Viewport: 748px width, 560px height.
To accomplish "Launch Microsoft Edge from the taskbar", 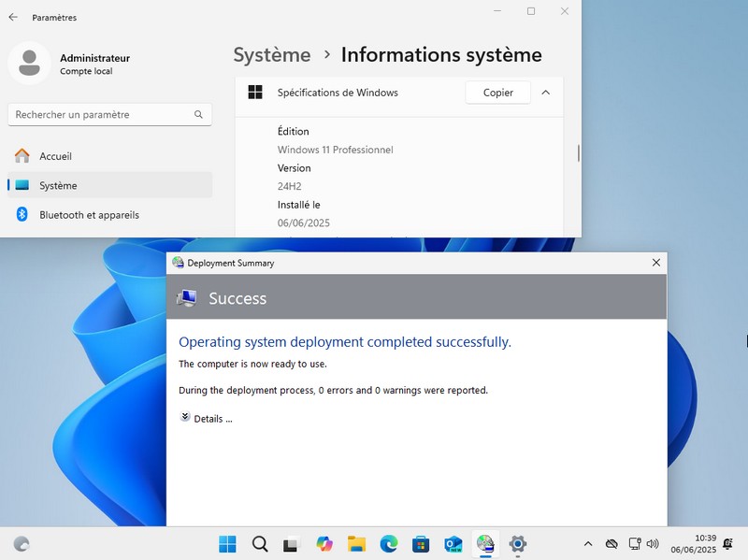I will pos(389,543).
